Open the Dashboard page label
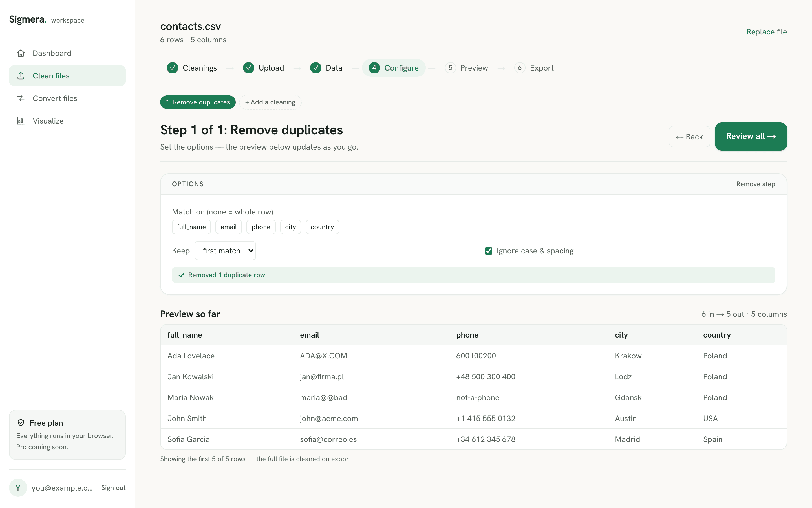 [52, 53]
